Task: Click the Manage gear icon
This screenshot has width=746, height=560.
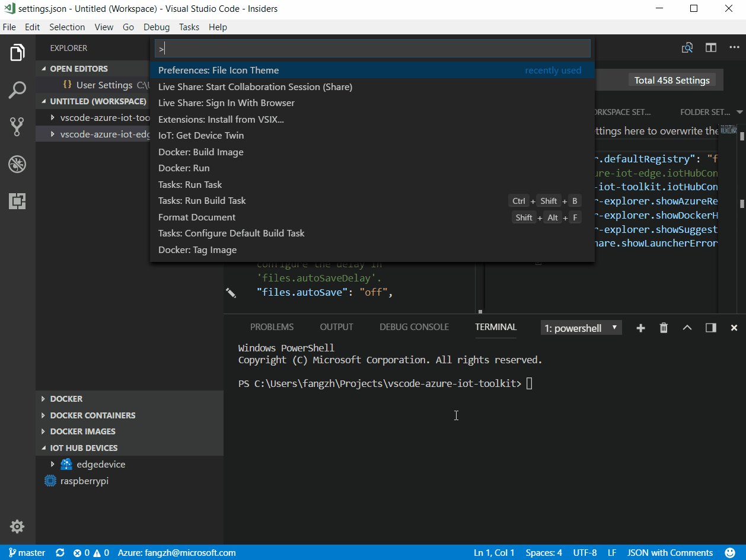Action: click(x=17, y=526)
